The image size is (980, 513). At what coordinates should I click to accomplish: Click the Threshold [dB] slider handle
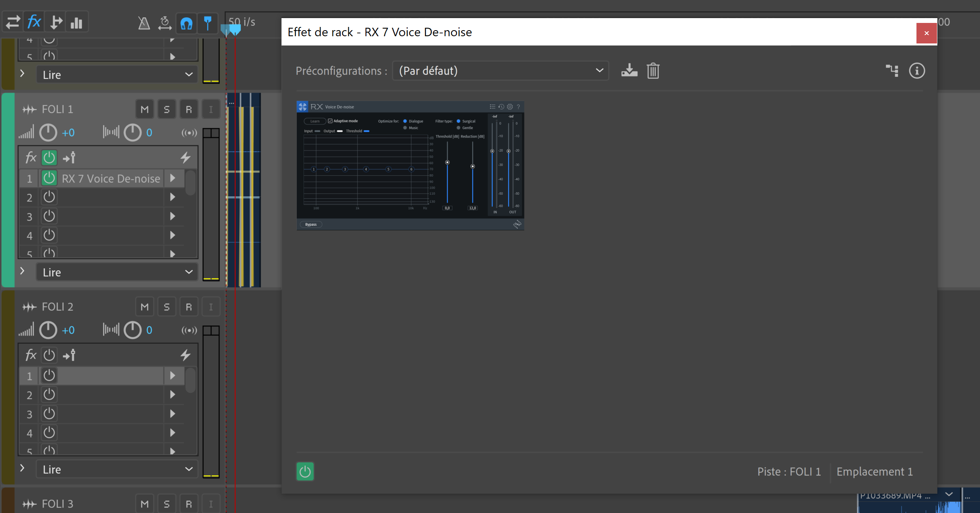pos(447,163)
